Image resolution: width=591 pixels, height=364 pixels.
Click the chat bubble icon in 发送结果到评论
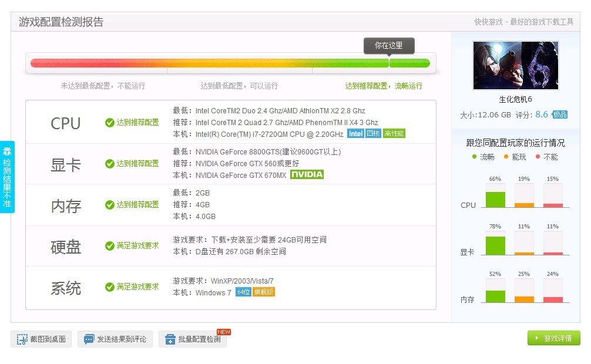89,339
